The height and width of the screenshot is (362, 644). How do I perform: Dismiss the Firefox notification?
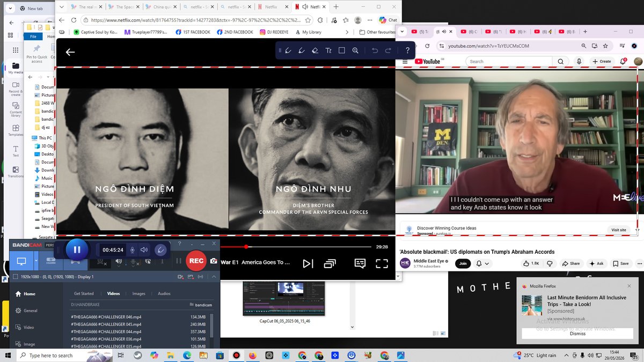[x=577, y=334]
